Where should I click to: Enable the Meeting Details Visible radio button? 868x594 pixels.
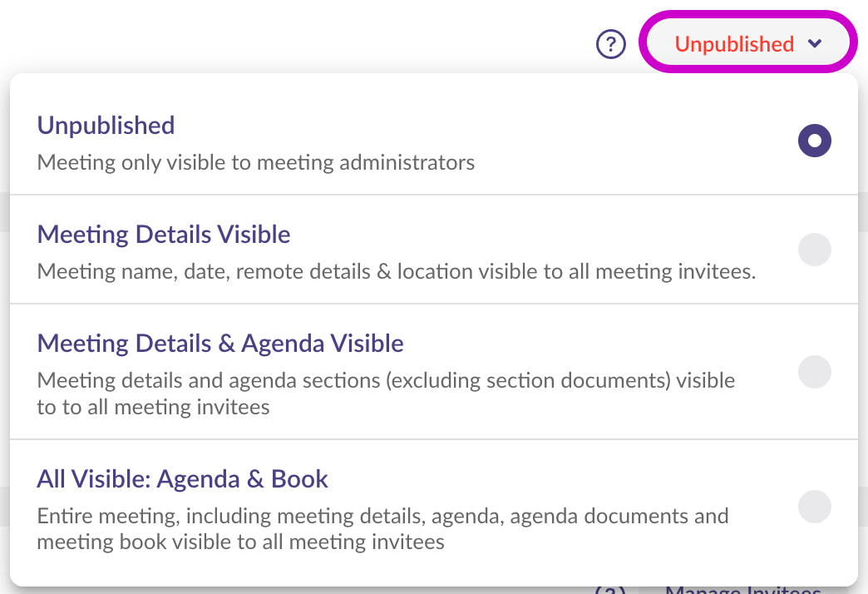click(x=814, y=250)
